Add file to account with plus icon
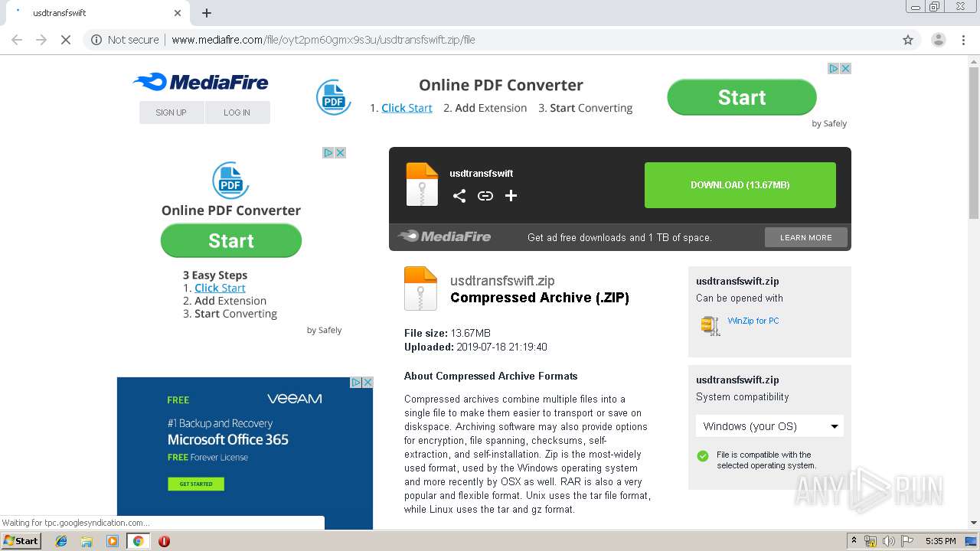 click(x=511, y=196)
